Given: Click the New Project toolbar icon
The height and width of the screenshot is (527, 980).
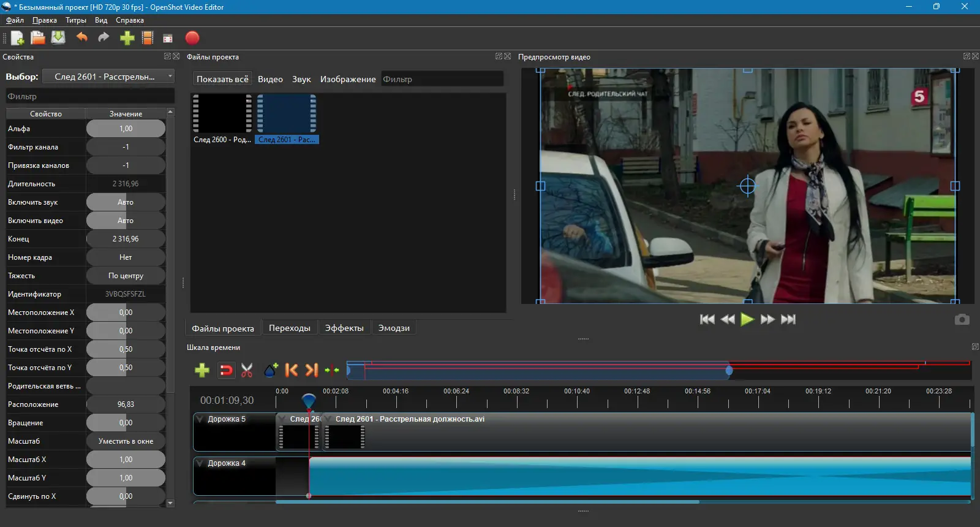Looking at the screenshot, I should click(17, 38).
